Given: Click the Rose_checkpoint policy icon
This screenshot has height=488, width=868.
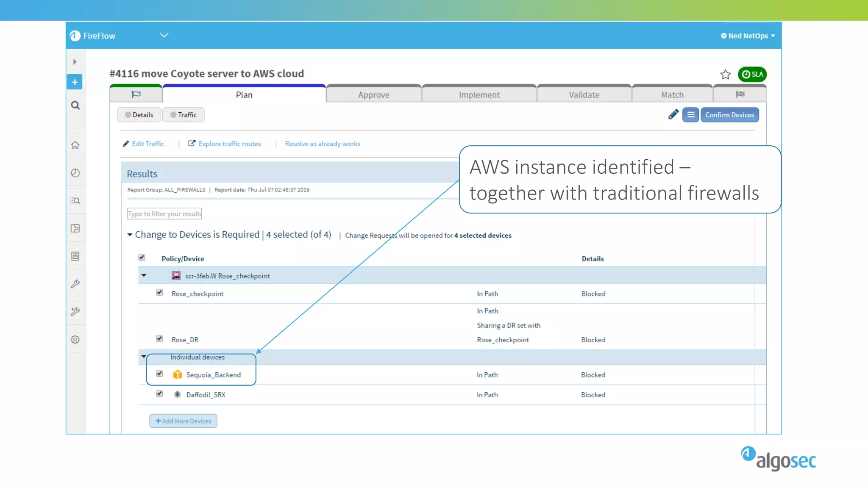Looking at the screenshot, I should pyautogui.click(x=176, y=276).
